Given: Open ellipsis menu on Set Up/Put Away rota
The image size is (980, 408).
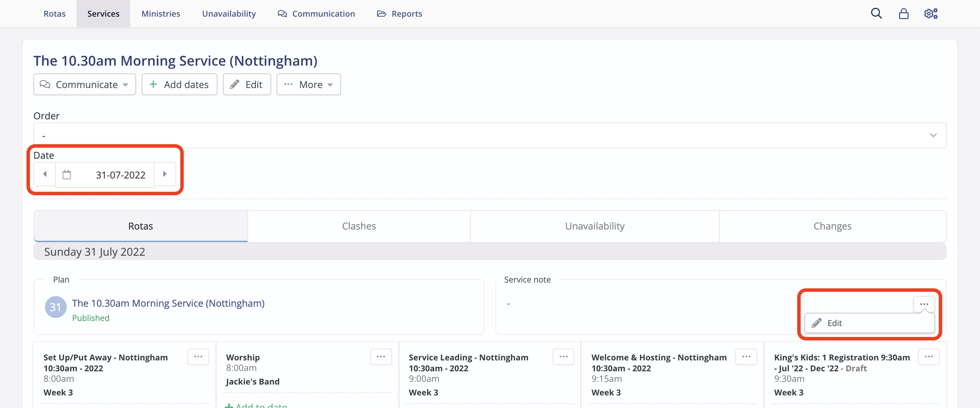Looking at the screenshot, I should [x=198, y=357].
